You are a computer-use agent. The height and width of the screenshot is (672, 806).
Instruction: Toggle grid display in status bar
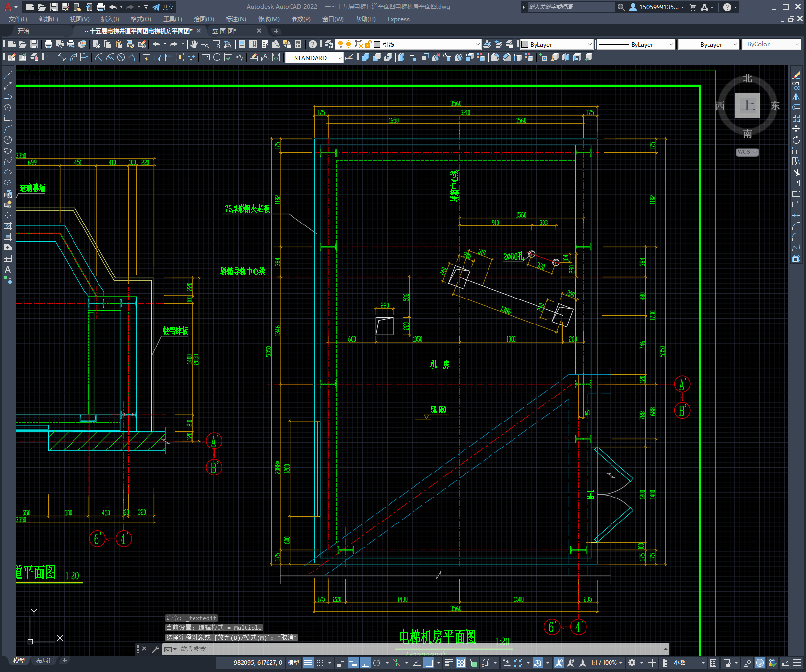pyautogui.click(x=308, y=663)
